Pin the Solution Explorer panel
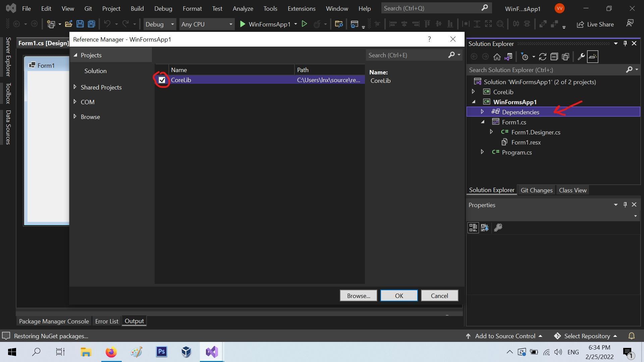This screenshot has width=644, height=362. (625, 44)
